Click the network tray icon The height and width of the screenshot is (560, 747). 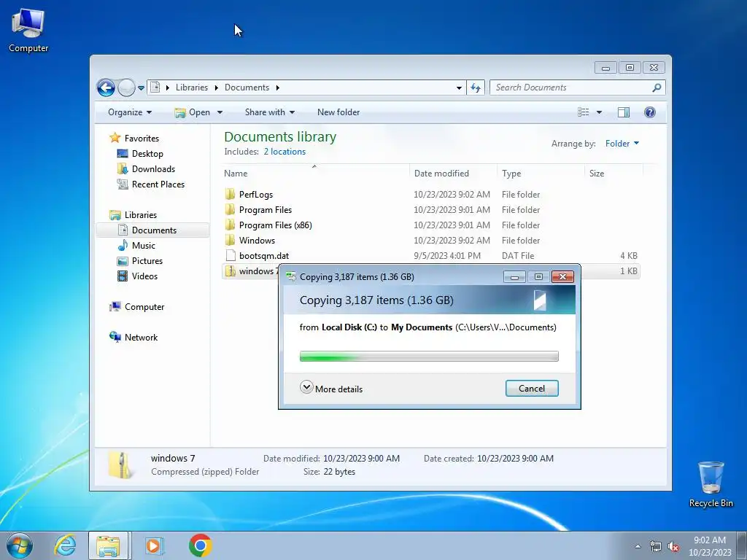[656, 547]
